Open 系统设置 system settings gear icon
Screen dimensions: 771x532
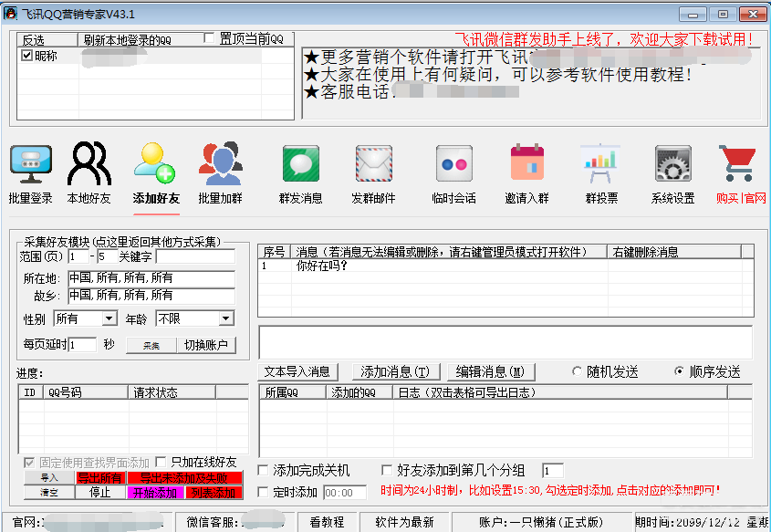[x=672, y=165]
